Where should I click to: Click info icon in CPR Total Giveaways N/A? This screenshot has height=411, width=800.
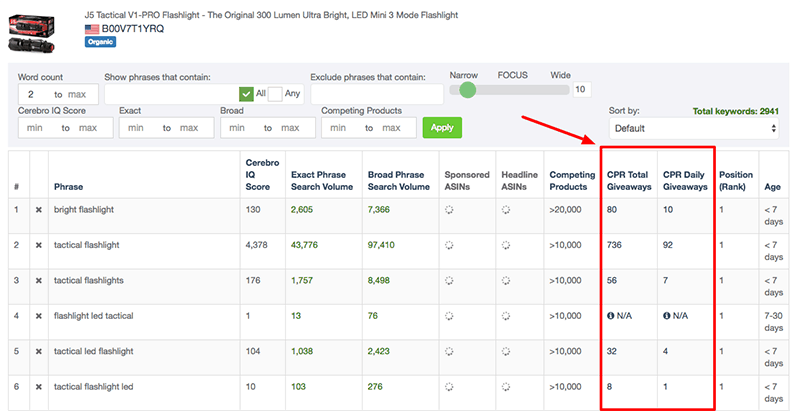click(x=611, y=317)
